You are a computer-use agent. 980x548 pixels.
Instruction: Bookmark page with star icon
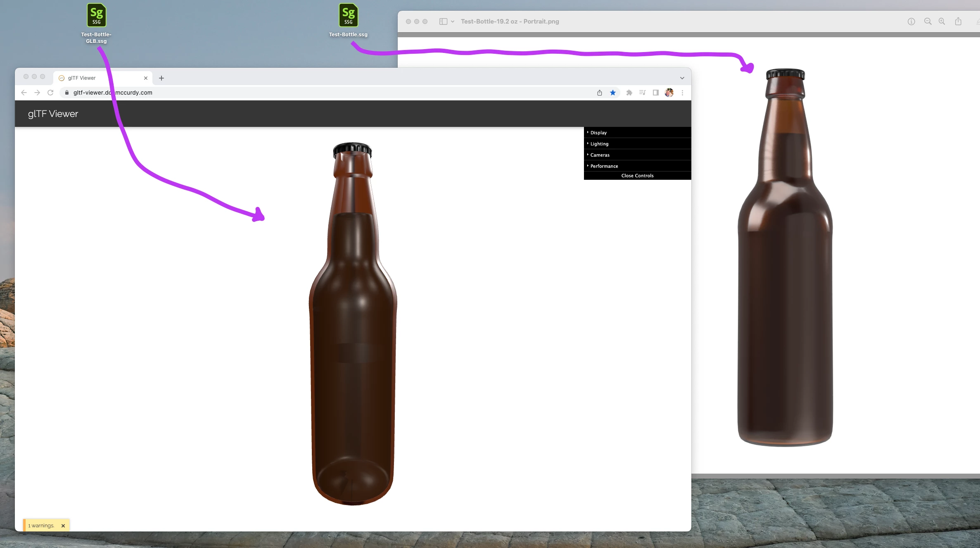[x=613, y=93]
